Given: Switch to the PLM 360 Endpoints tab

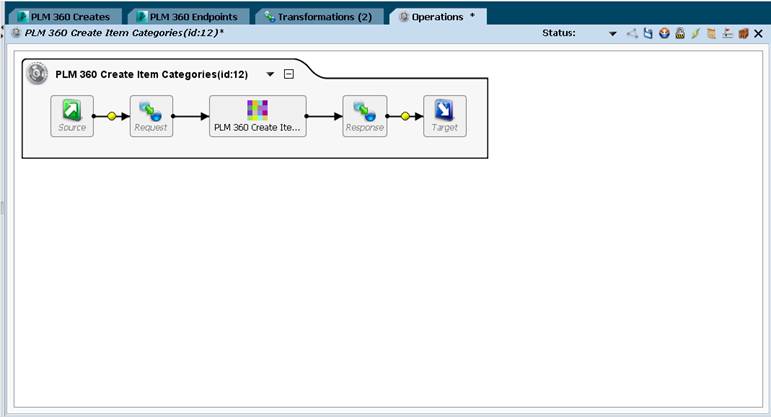Looking at the screenshot, I should click(x=188, y=17).
